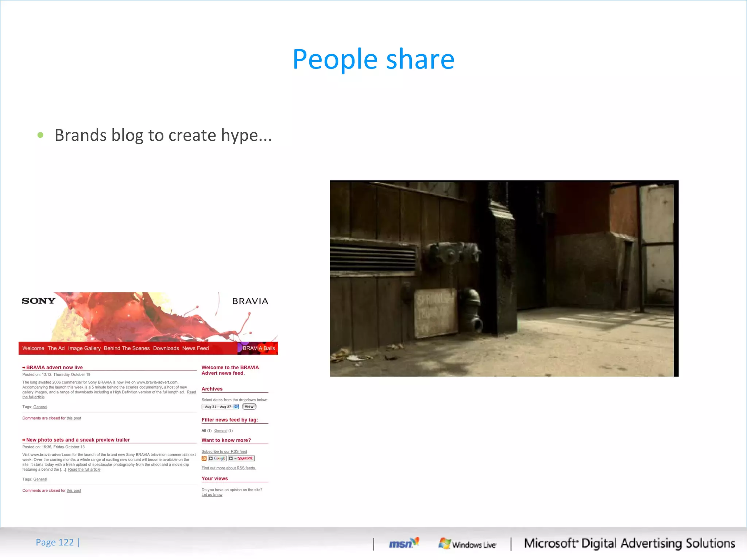Viewport: 747px width, 560px height.
Task: Go to Behind The Scenes page
Action: click(127, 348)
